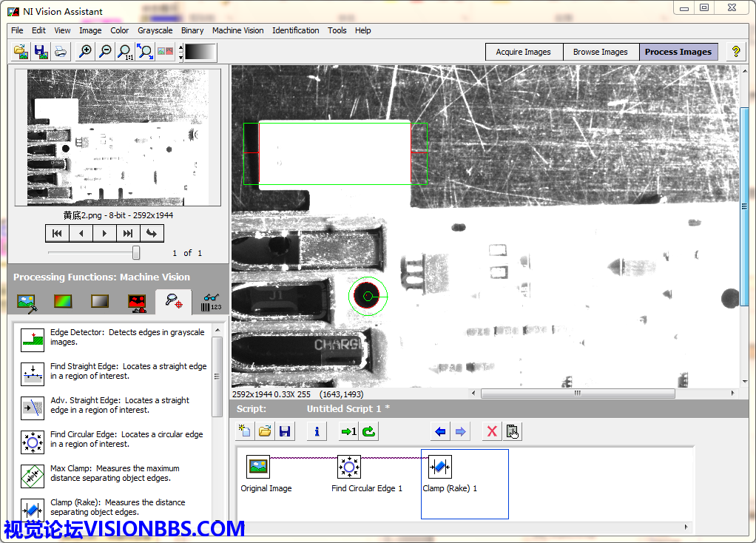Image resolution: width=756 pixels, height=543 pixels.
Task: Save the script using the floppy disk icon
Action: (x=284, y=431)
